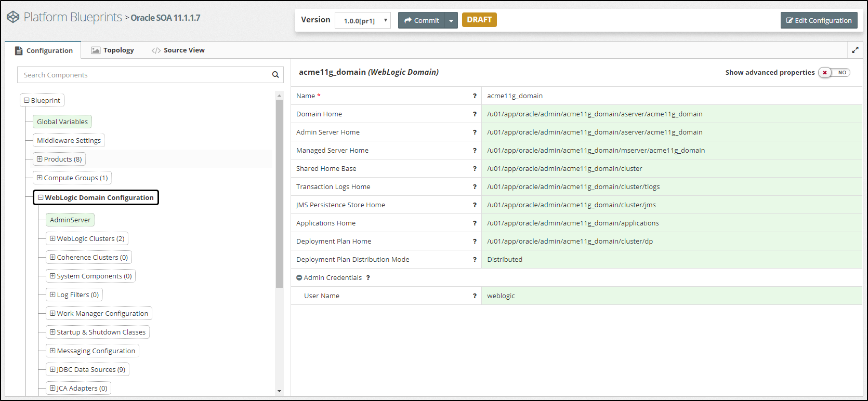Screen dimensions: 868x401
Task: Click the Platform Blueprints logo icon
Action: pos(13,17)
